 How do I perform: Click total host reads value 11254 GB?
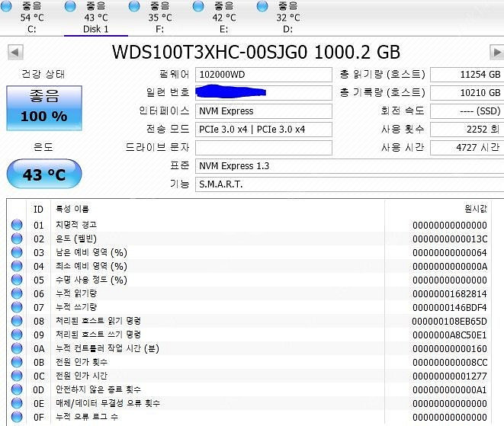467,75
